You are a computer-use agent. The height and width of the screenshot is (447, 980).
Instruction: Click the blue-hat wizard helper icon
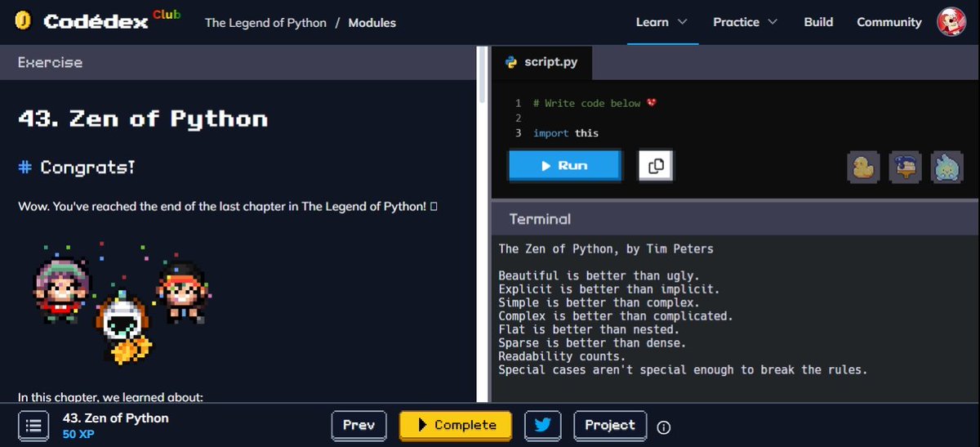pyautogui.click(x=906, y=167)
